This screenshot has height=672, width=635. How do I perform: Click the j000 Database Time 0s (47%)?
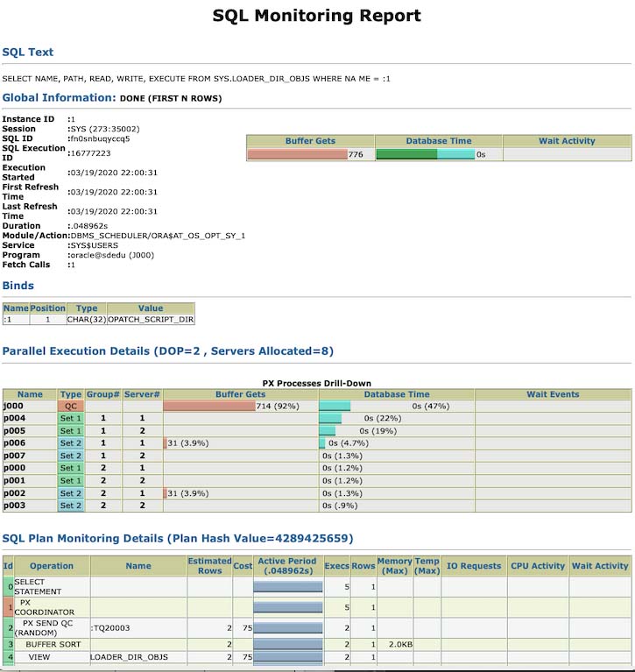[431, 406]
